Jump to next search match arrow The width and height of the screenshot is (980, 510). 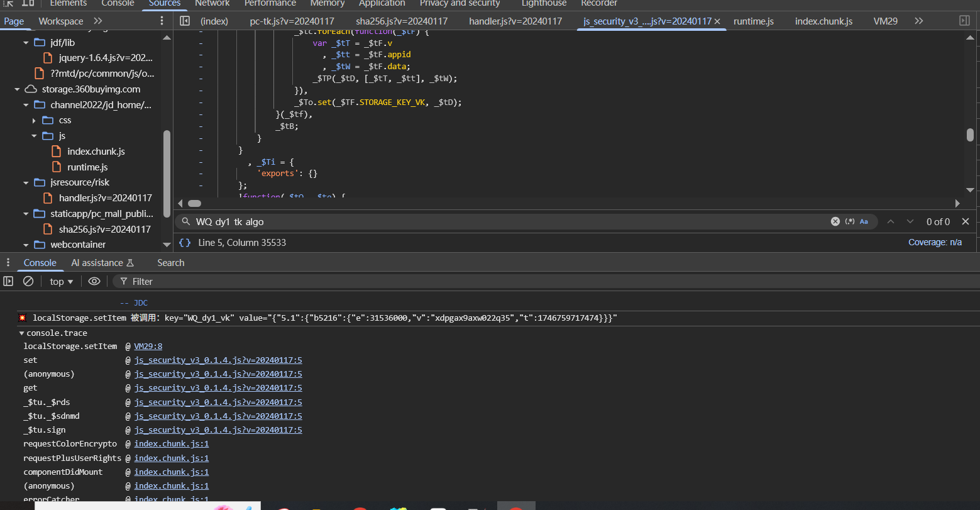coord(910,221)
